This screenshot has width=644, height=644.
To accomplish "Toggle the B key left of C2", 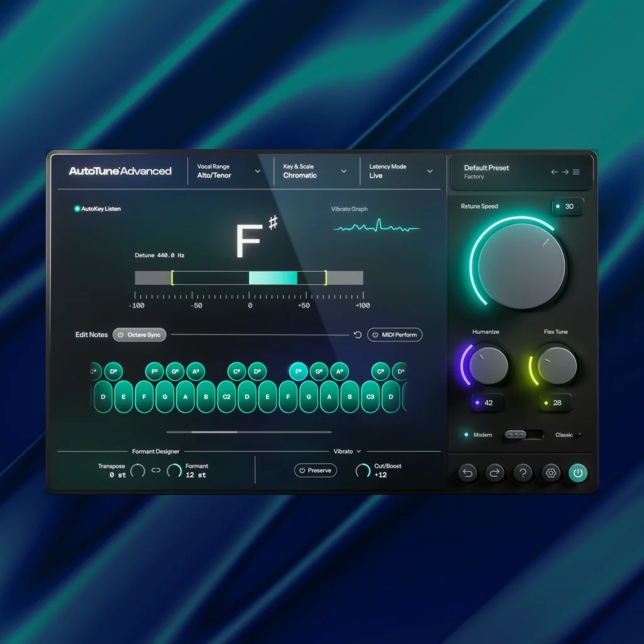I will 206,397.
